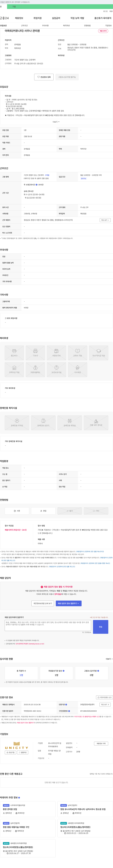Viewport: 113px width, 868px height.
Task: Select the 서류 screening method box
Action: click(17, 511)
